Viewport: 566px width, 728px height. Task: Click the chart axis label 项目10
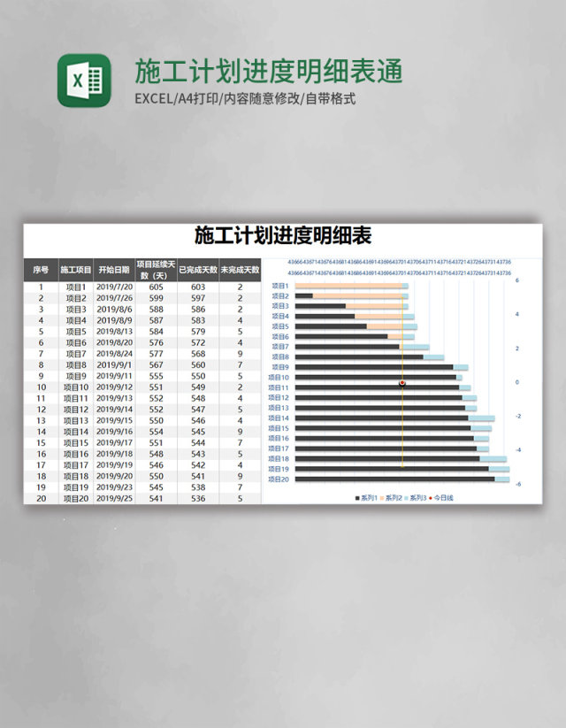279,378
